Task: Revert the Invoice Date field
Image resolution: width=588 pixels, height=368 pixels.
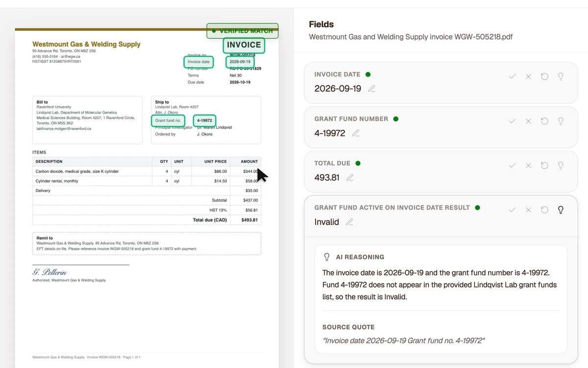Action: click(x=544, y=77)
